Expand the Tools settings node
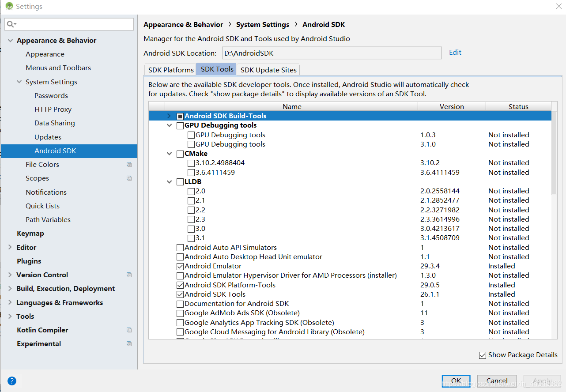 (x=10, y=317)
